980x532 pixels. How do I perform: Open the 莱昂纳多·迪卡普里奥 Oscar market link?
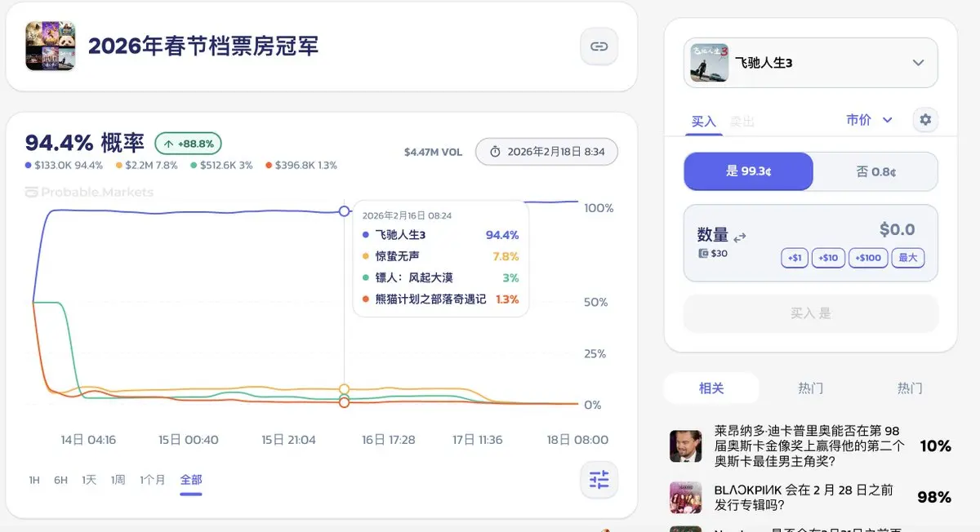(x=809, y=446)
